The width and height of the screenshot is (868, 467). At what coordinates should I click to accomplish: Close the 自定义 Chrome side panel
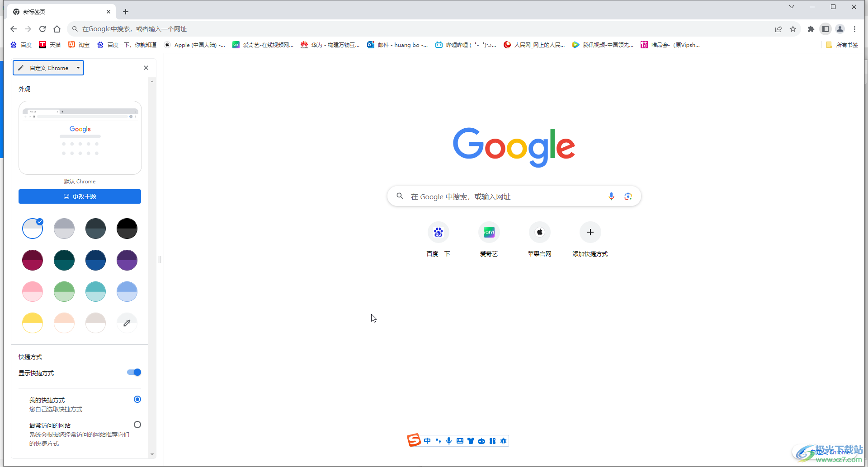(x=146, y=68)
